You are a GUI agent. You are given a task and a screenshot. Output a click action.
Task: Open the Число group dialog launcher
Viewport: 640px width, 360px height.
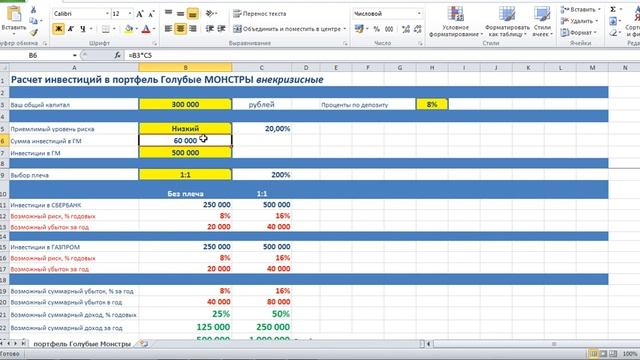click(x=420, y=43)
